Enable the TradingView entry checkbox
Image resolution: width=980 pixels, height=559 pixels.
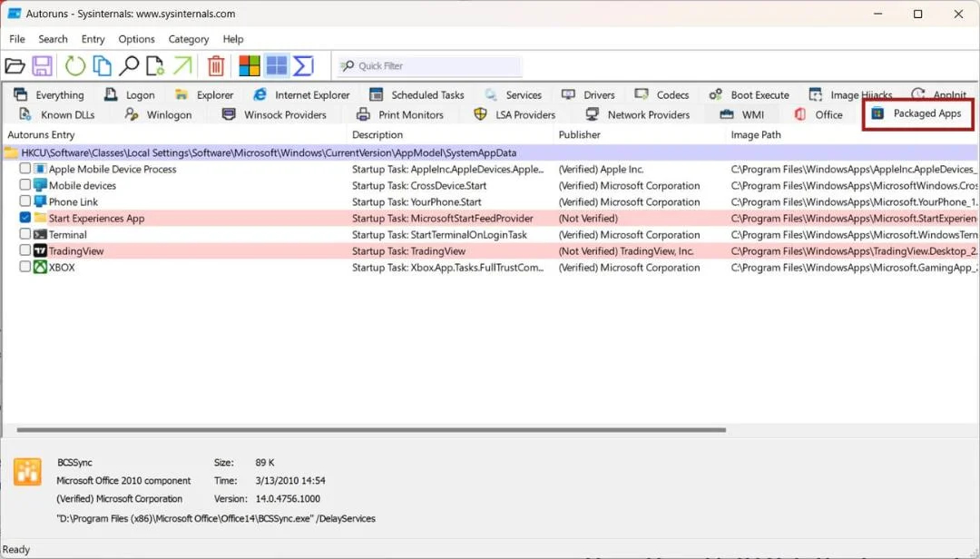tap(25, 250)
